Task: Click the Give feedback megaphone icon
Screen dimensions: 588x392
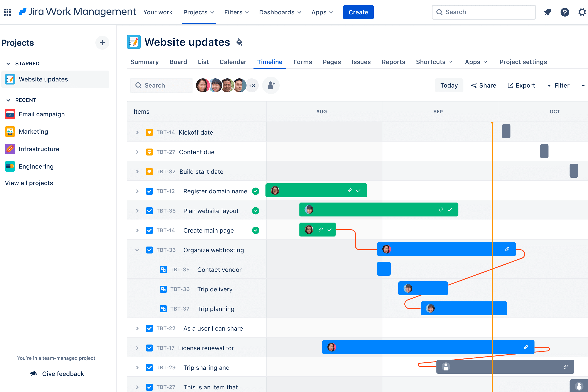Action: pos(33,373)
